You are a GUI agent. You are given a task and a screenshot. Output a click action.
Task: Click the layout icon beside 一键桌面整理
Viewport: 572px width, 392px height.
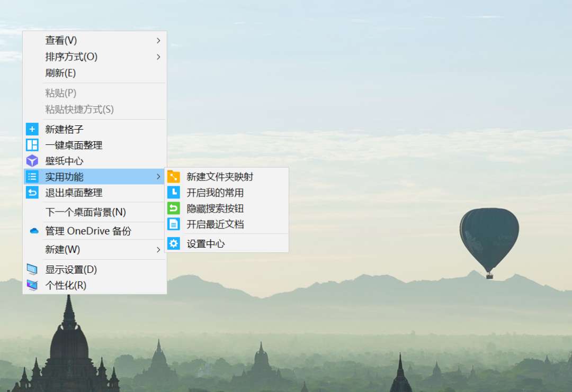point(32,145)
